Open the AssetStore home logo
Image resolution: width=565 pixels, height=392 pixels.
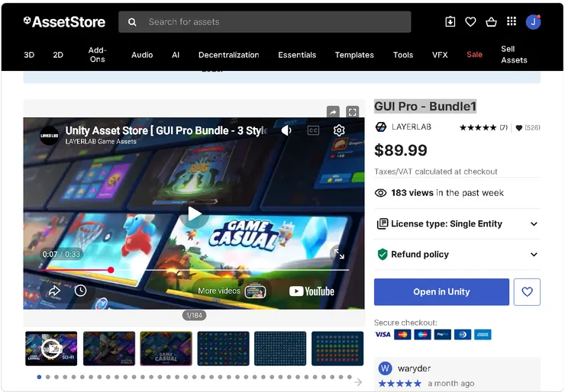(x=64, y=22)
